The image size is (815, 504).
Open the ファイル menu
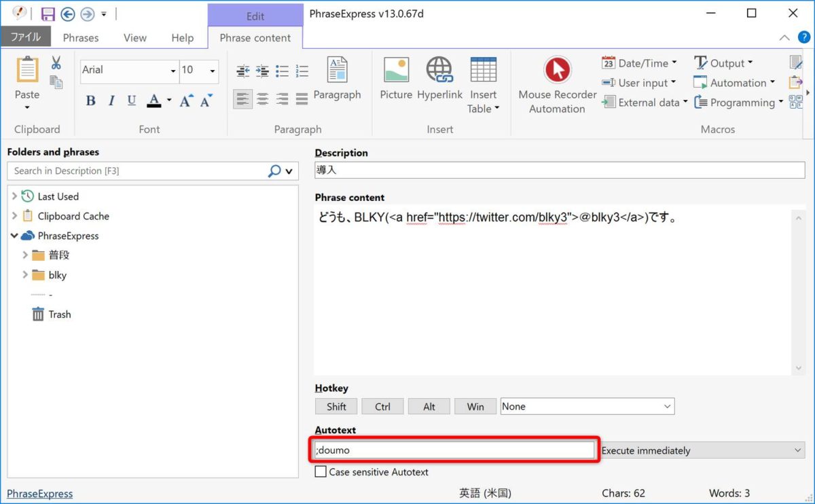point(25,37)
